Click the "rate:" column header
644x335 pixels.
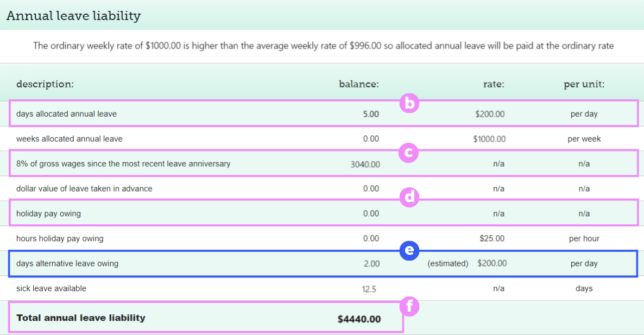point(494,84)
